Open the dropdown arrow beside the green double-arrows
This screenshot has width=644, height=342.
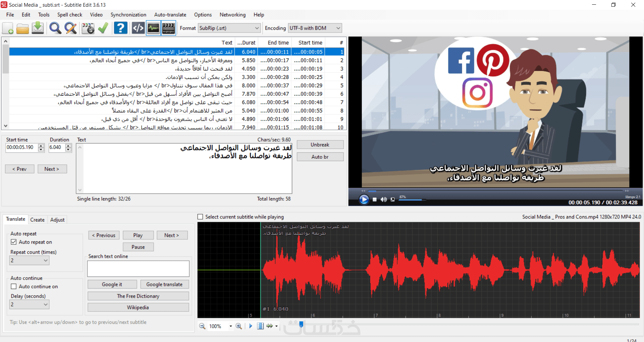(276, 326)
